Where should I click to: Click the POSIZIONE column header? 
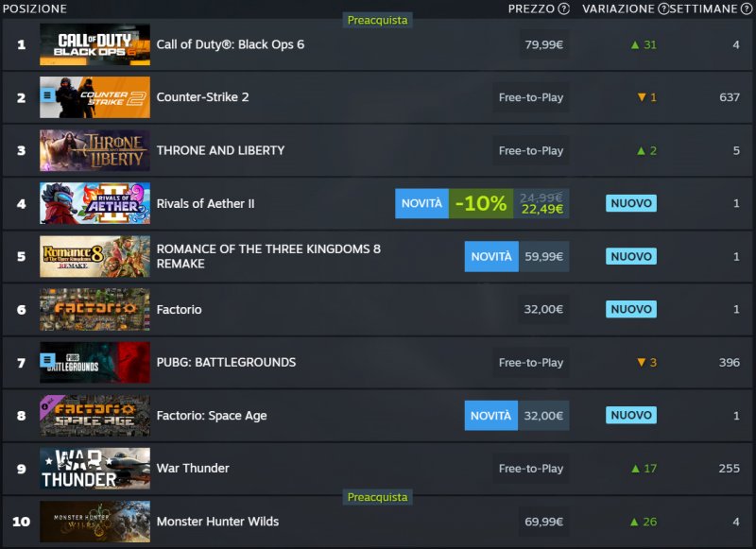point(35,9)
